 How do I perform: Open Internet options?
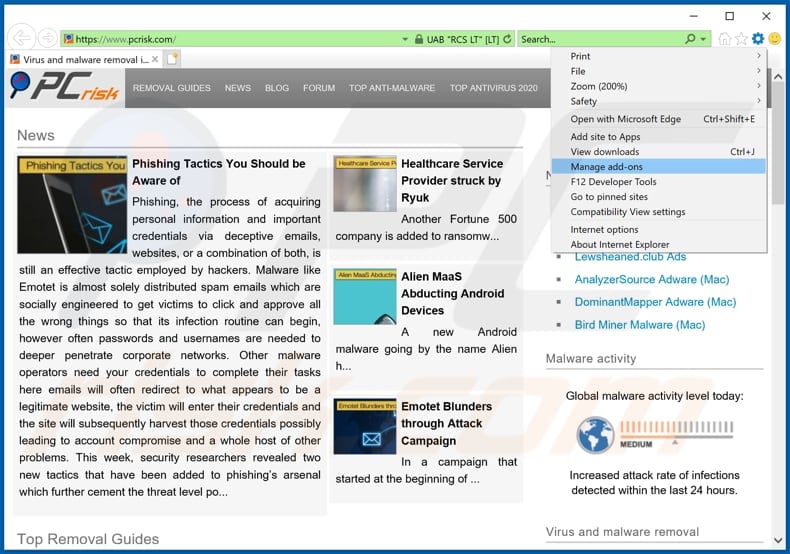coord(659,230)
